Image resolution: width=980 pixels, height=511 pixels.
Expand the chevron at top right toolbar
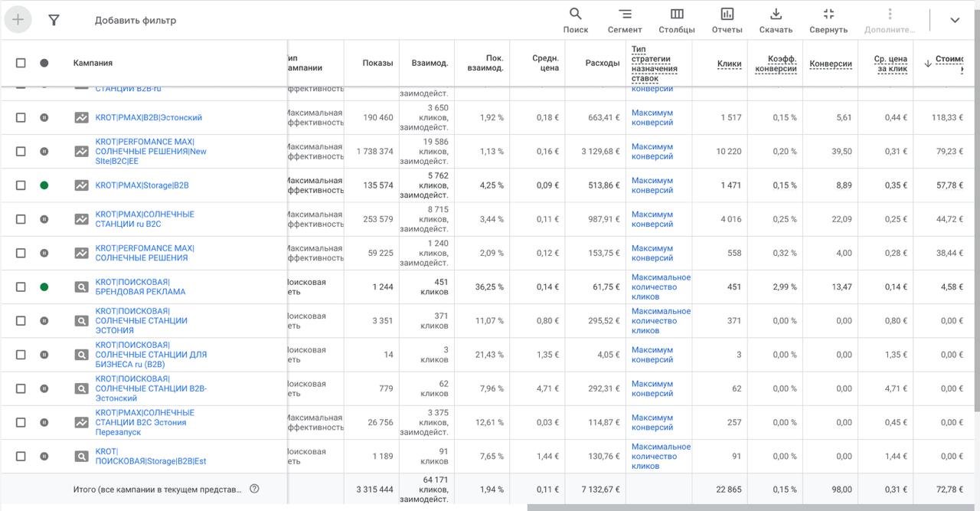coord(955,21)
